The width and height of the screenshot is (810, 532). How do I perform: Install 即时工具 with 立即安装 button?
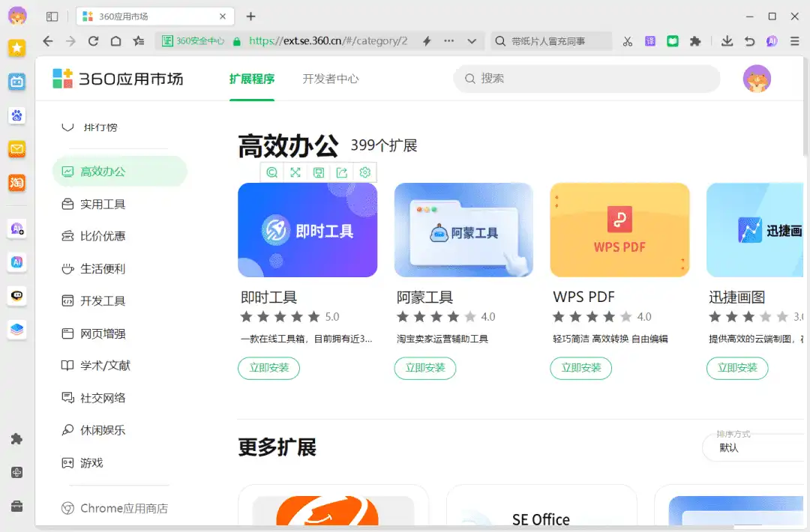coord(268,368)
